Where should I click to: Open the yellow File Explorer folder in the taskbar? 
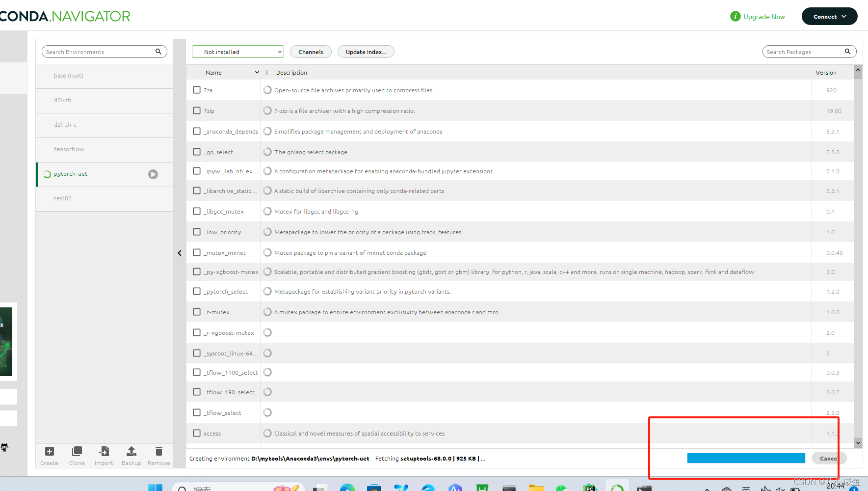click(536, 488)
